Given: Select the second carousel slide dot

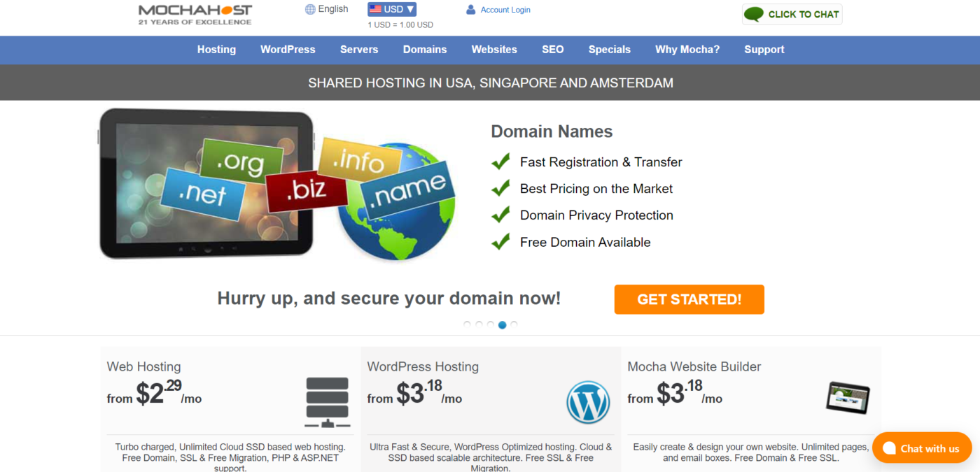Looking at the screenshot, I should [479, 324].
